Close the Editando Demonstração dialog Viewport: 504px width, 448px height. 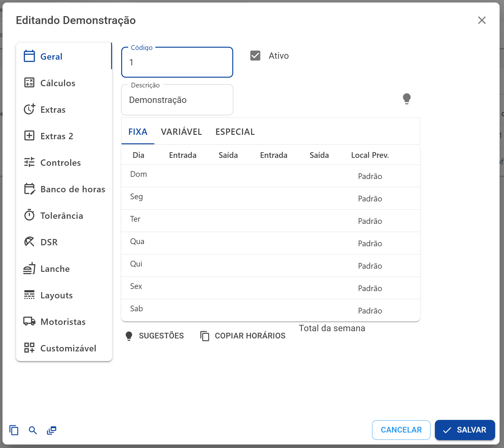click(x=482, y=20)
